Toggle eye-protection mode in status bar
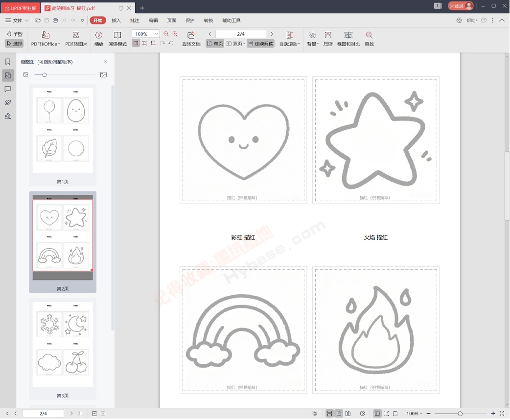The image size is (510, 420). click(315, 414)
